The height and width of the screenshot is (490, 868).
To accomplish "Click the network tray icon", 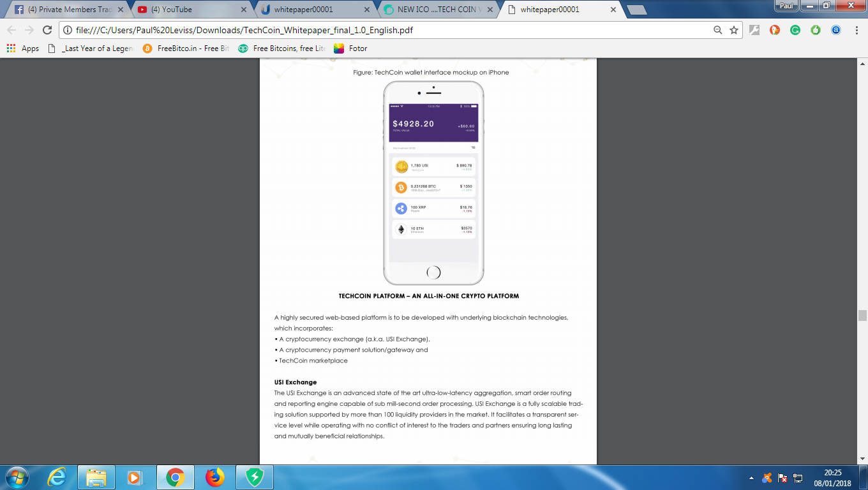I will tap(798, 477).
